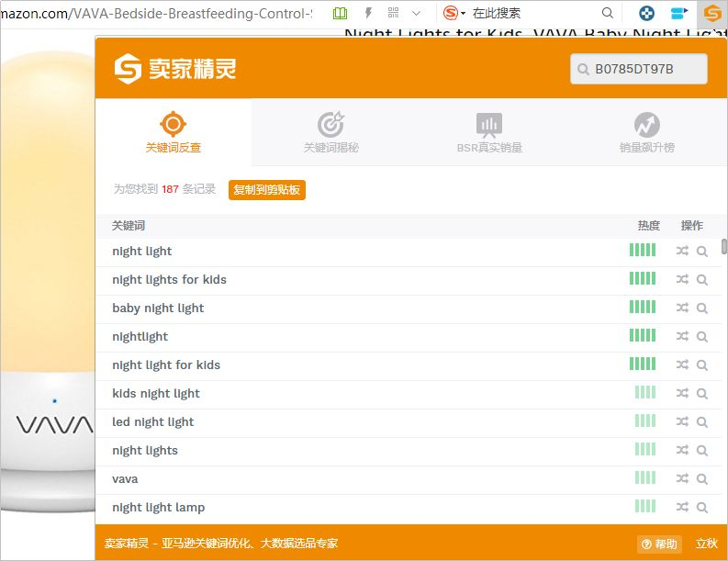Open the blue circular extension icon

(646, 13)
